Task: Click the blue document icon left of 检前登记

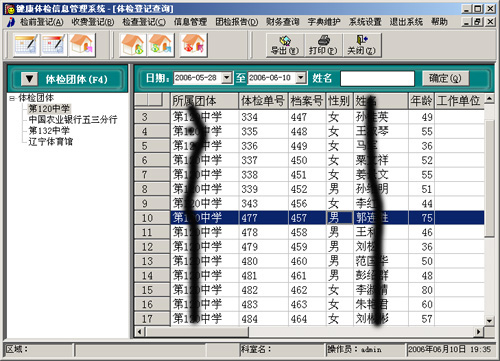Action: [11, 22]
